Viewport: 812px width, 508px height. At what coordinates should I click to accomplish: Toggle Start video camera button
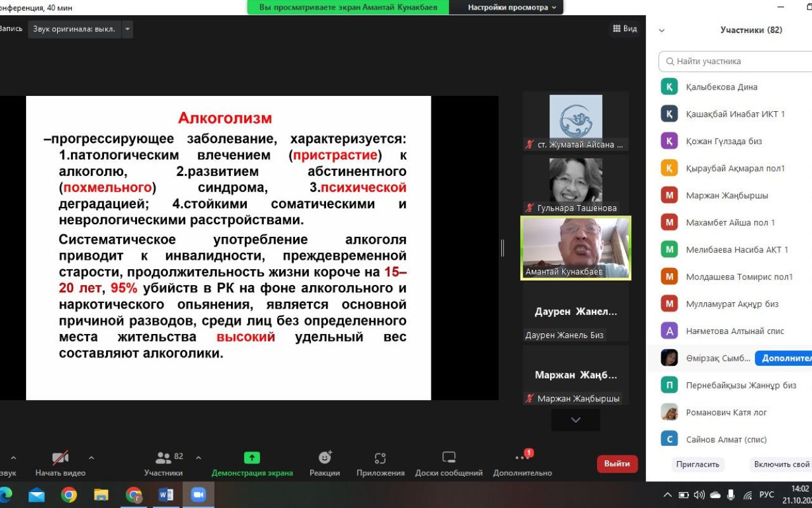pos(60,458)
